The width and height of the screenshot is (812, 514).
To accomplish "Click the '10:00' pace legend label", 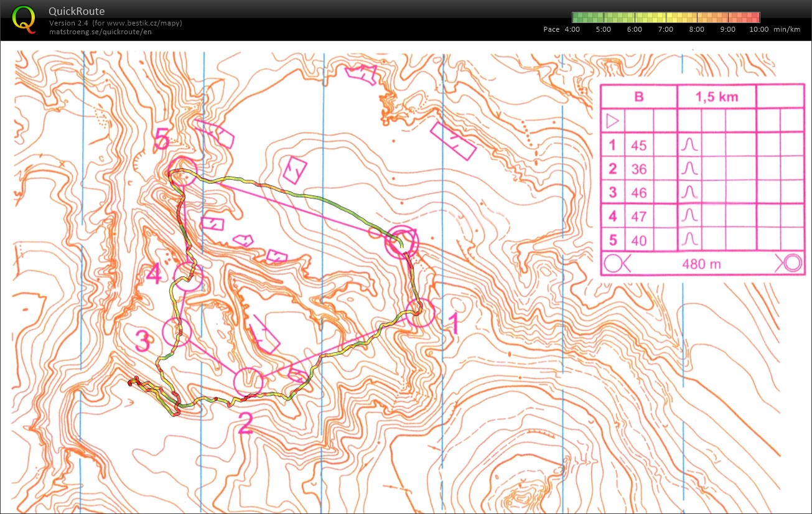I will tap(758, 29).
